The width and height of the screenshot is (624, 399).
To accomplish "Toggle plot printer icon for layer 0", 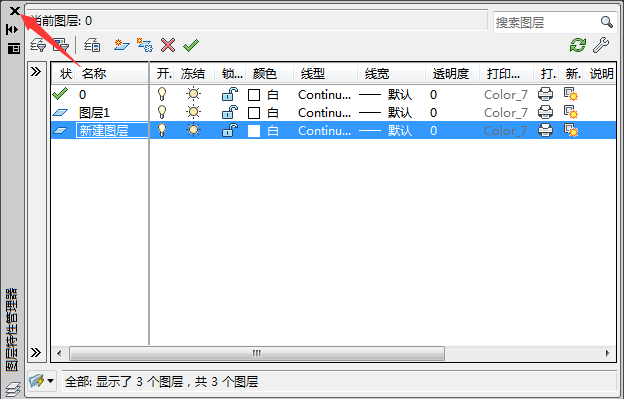I will point(545,94).
